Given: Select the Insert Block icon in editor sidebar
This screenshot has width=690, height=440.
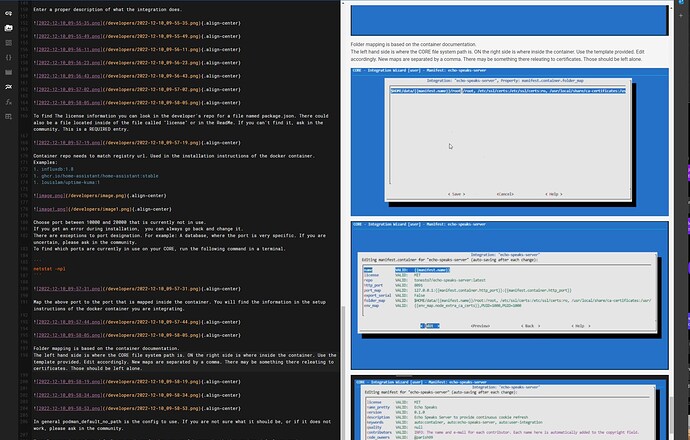Looking at the screenshot, I should (x=8, y=43).
